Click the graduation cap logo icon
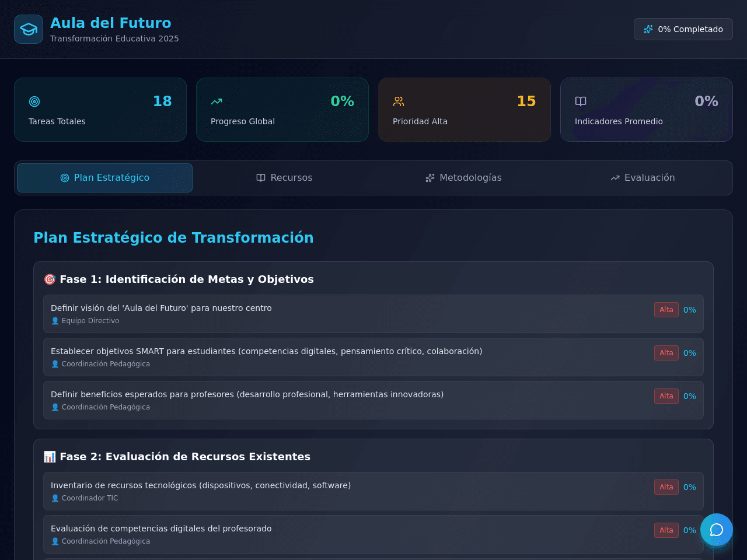The height and width of the screenshot is (560, 747). point(29,29)
